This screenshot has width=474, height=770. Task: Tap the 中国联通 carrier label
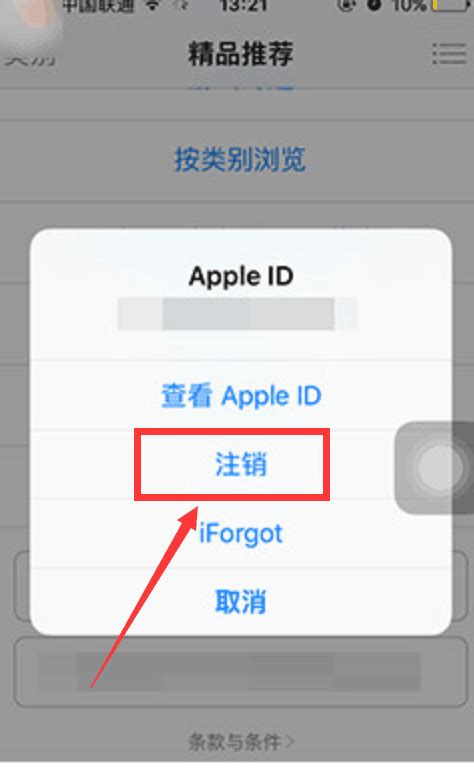[x=98, y=6]
